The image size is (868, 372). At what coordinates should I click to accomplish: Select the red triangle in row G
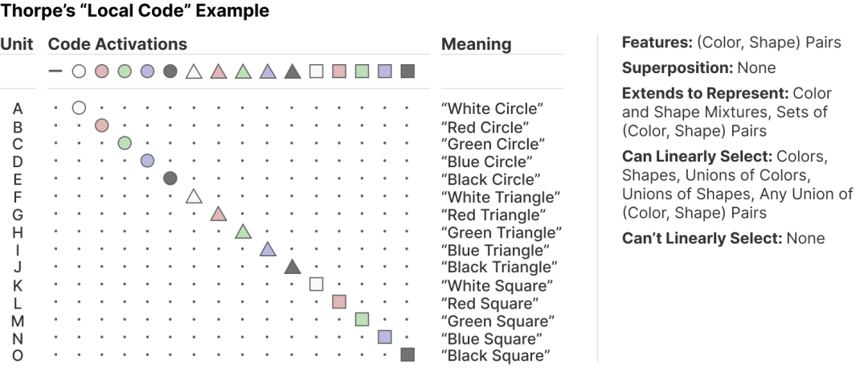pyautogui.click(x=219, y=214)
